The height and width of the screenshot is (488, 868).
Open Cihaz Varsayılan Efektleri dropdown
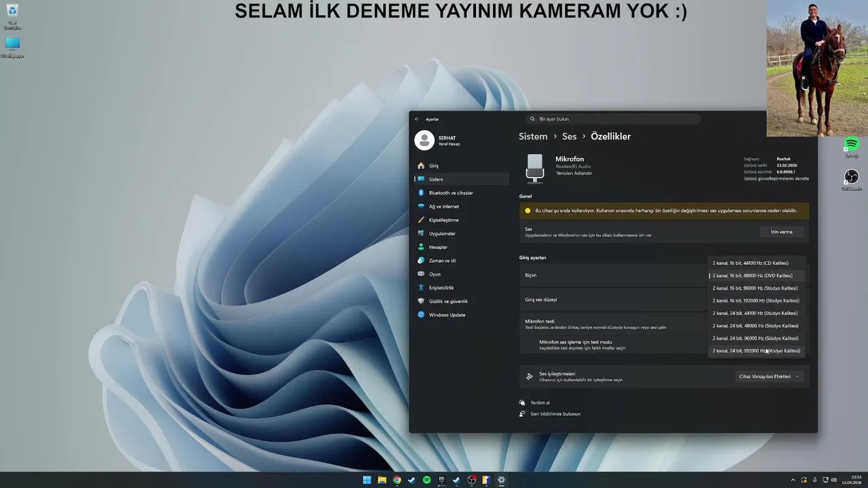point(769,376)
